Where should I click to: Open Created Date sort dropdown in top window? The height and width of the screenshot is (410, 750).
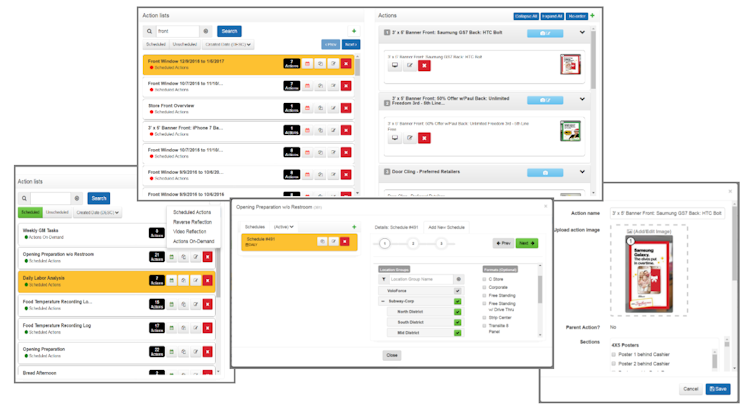coord(228,44)
